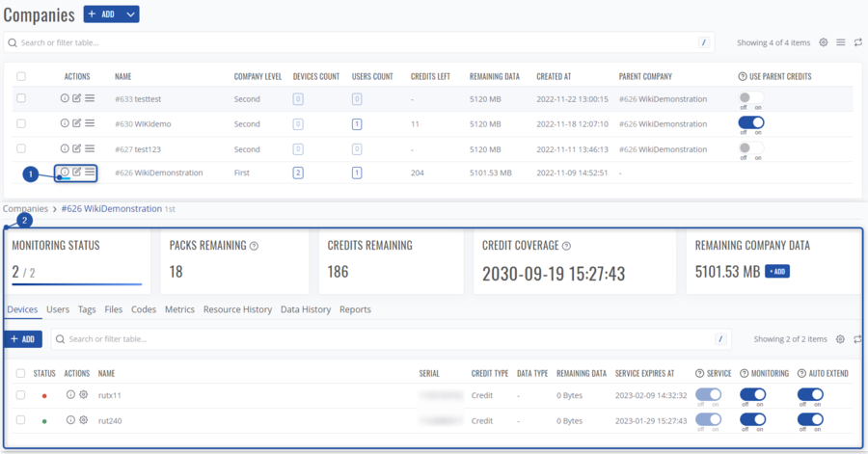Open hamburger menu for #633 testtest
Screen dimensions: 868x454
(x=90, y=98)
